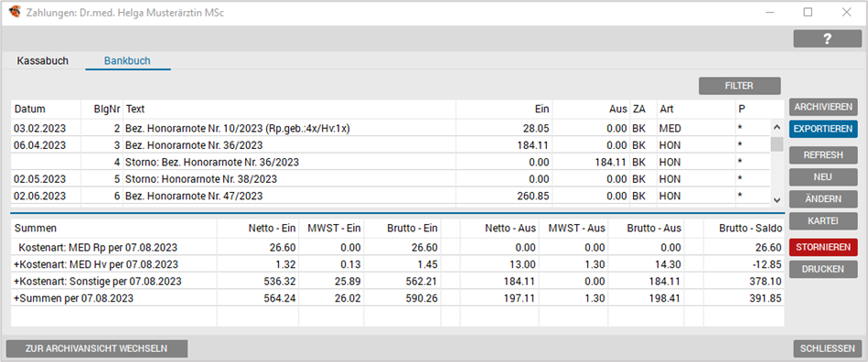Click the ARCHIVIEREN button

tap(823, 107)
